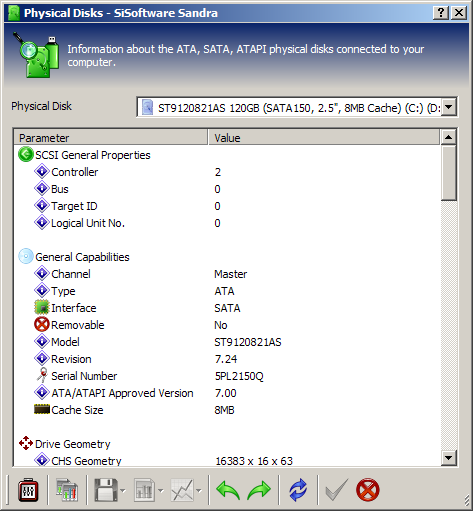Select the Removable parameter row

pos(227,325)
